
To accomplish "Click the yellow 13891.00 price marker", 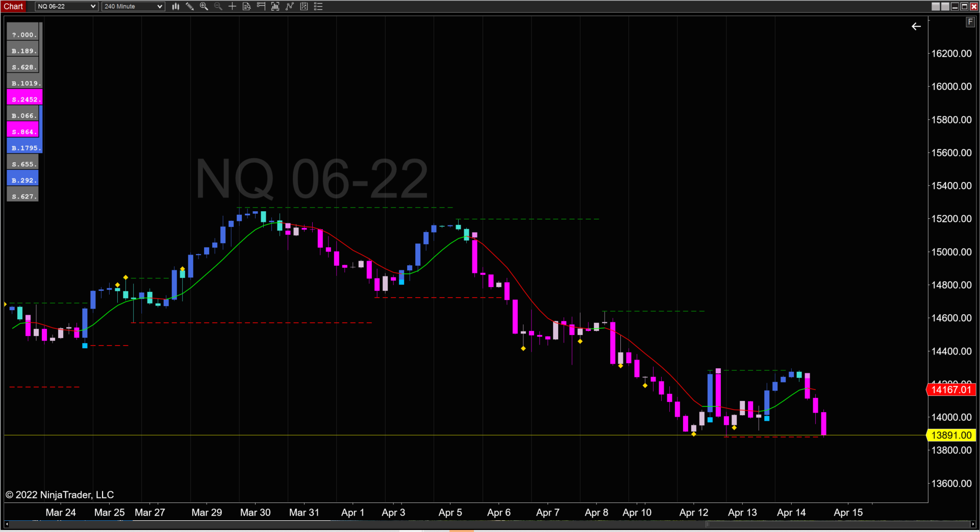I will click(951, 435).
